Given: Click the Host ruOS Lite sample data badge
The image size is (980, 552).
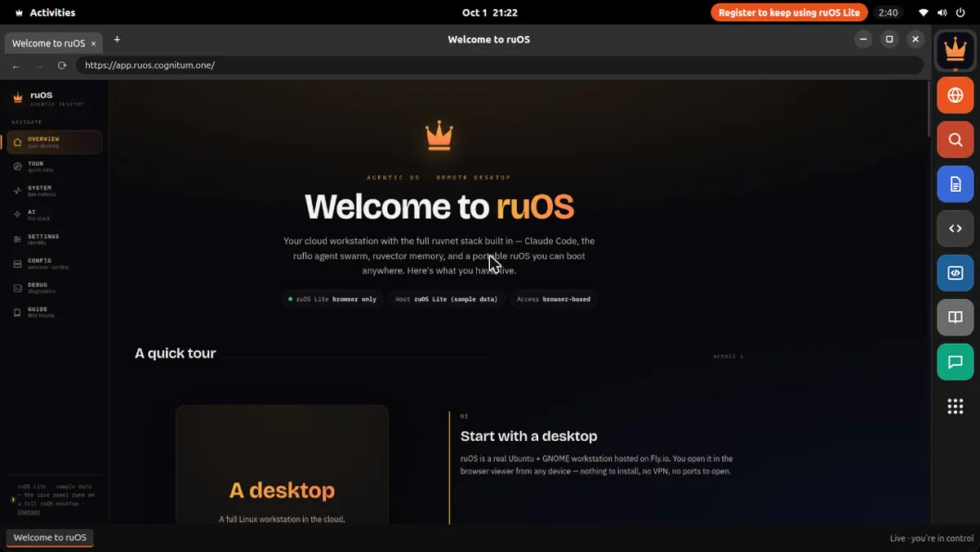Looking at the screenshot, I should click(446, 299).
